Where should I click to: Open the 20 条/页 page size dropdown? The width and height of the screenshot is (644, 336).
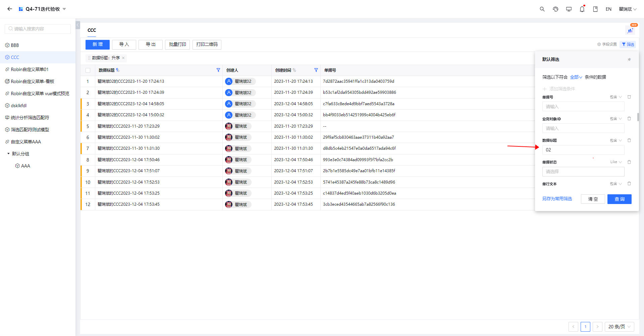(620, 327)
